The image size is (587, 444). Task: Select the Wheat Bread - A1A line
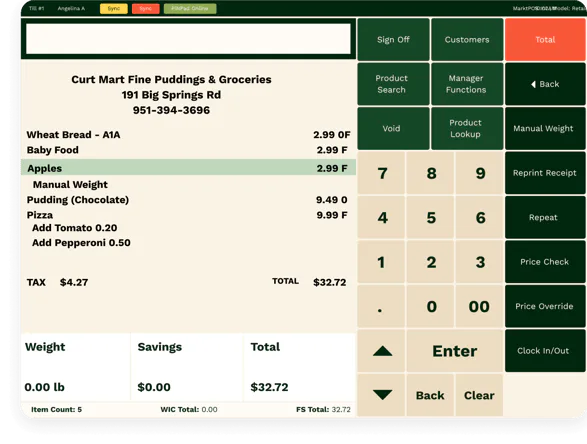tap(188, 135)
